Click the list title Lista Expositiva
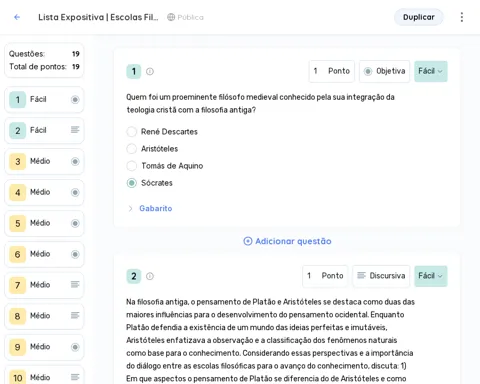The height and width of the screenshot is (384, 480). [x=98, y=17]
